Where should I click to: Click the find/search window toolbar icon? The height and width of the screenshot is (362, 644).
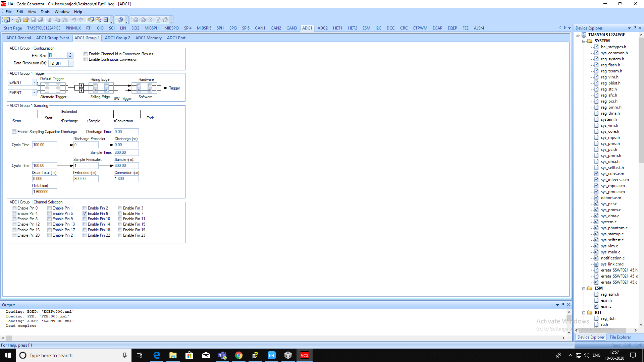(91, 20)
